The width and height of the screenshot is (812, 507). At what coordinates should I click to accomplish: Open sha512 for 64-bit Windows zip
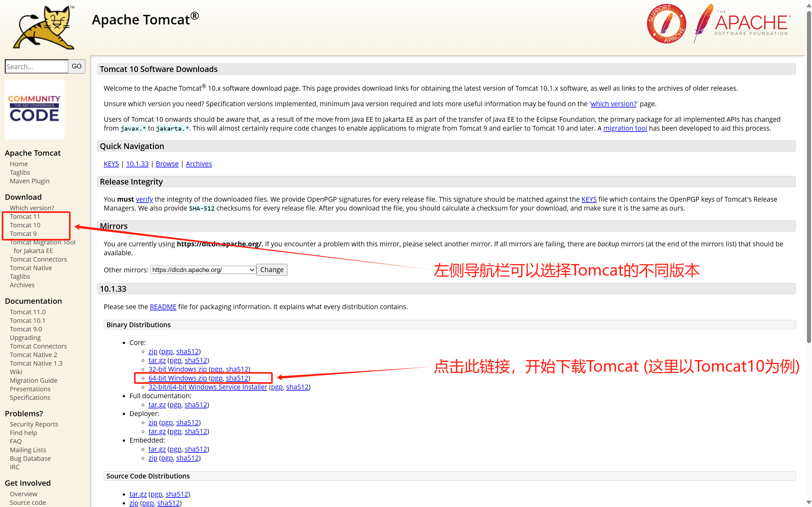[237, 378]
